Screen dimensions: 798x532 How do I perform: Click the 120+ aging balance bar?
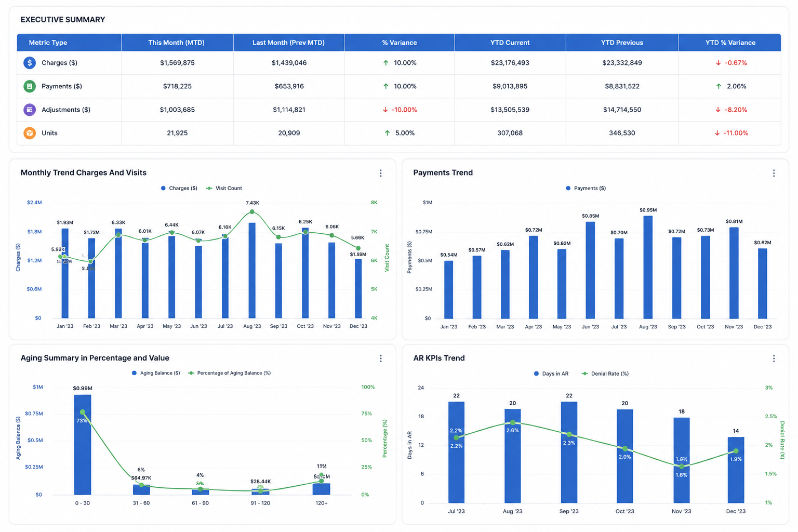(x=321, y=489)
